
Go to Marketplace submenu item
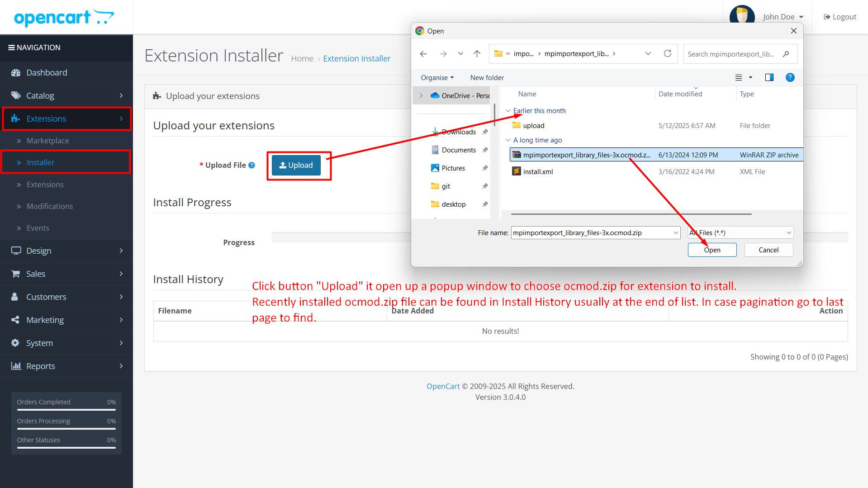(x=47, y=141)
